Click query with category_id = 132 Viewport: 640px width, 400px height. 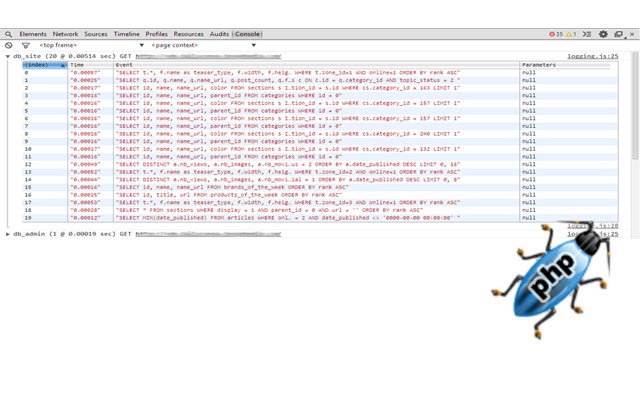(288, 149)
